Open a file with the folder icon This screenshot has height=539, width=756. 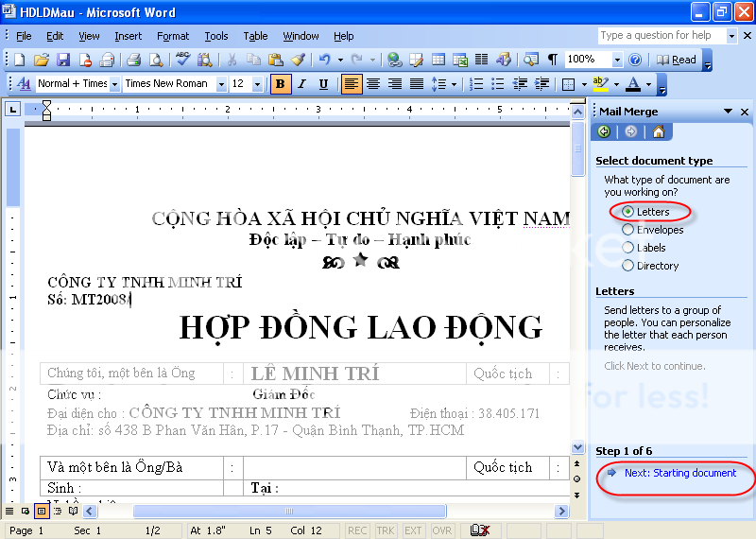pos(42,60)
